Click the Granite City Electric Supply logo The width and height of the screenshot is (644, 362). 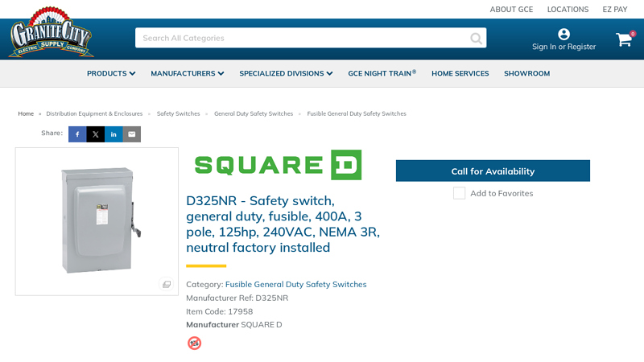click(51, 34)
